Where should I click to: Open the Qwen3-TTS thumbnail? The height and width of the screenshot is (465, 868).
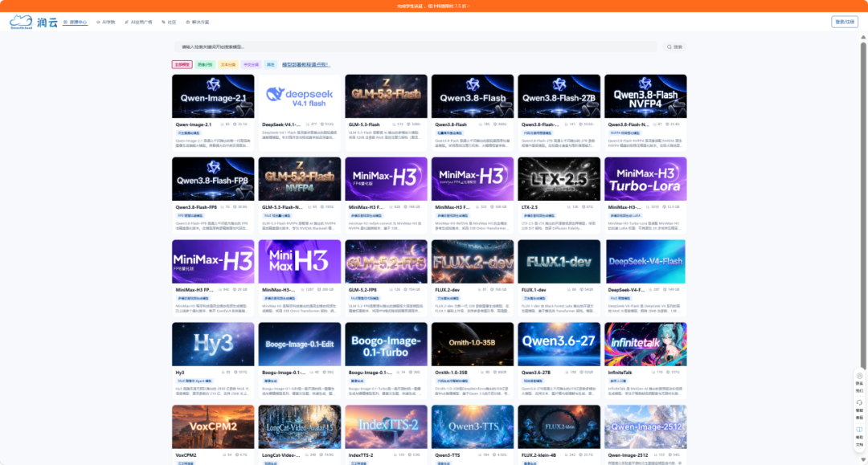click(473, 426)
